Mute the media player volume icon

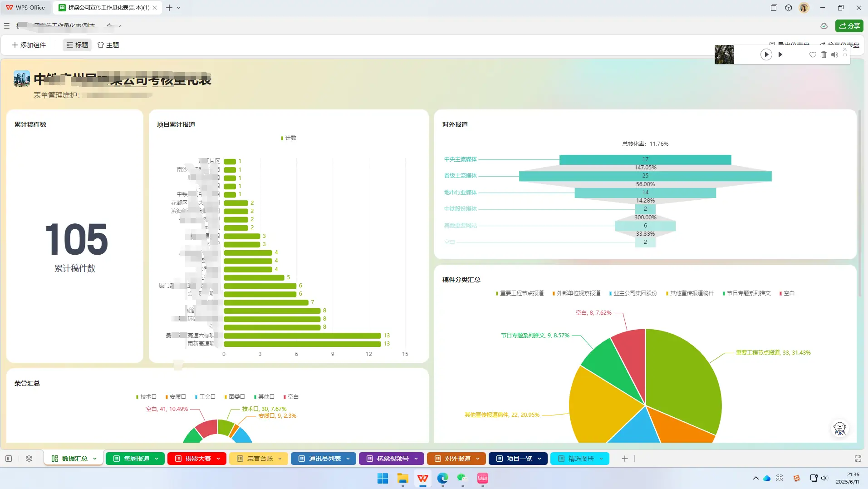[x=834, y=54]
